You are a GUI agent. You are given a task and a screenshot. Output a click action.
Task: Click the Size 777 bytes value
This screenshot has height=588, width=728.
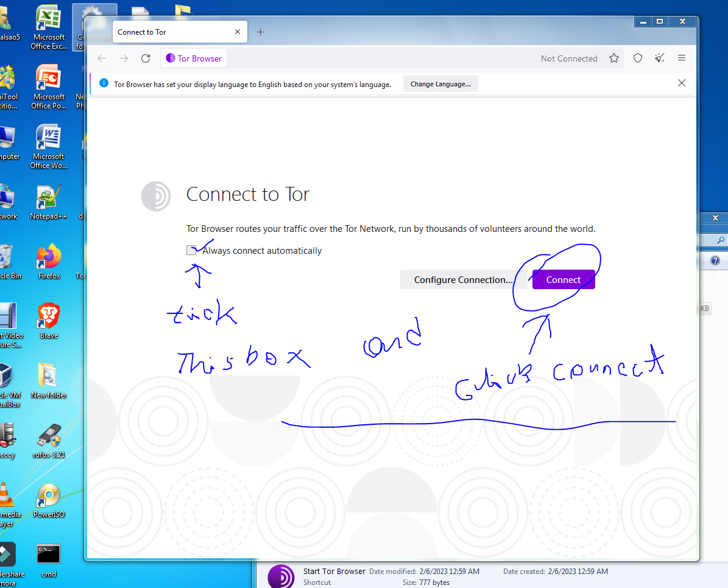434,583
